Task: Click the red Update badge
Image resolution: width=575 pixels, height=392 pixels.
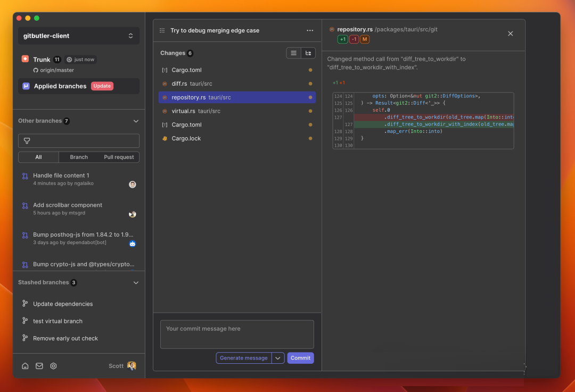Action: coord(102,86)
